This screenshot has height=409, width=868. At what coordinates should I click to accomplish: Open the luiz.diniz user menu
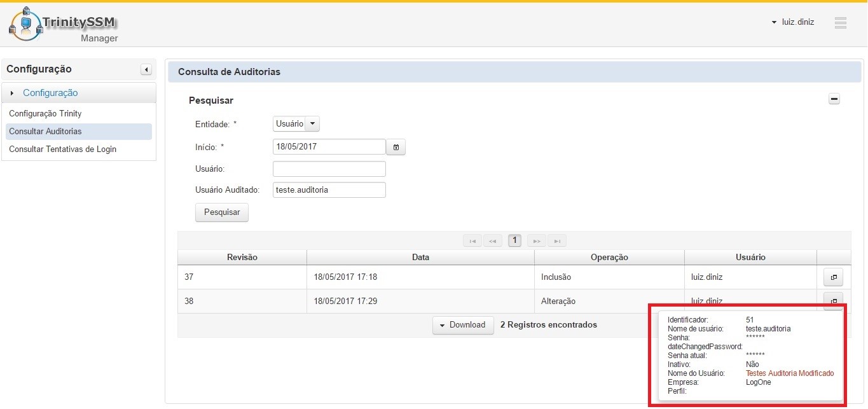click(792, 22)
